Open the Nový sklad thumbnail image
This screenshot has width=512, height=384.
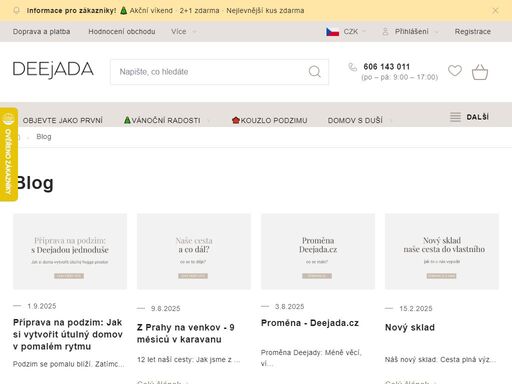[x=442, y=252]
